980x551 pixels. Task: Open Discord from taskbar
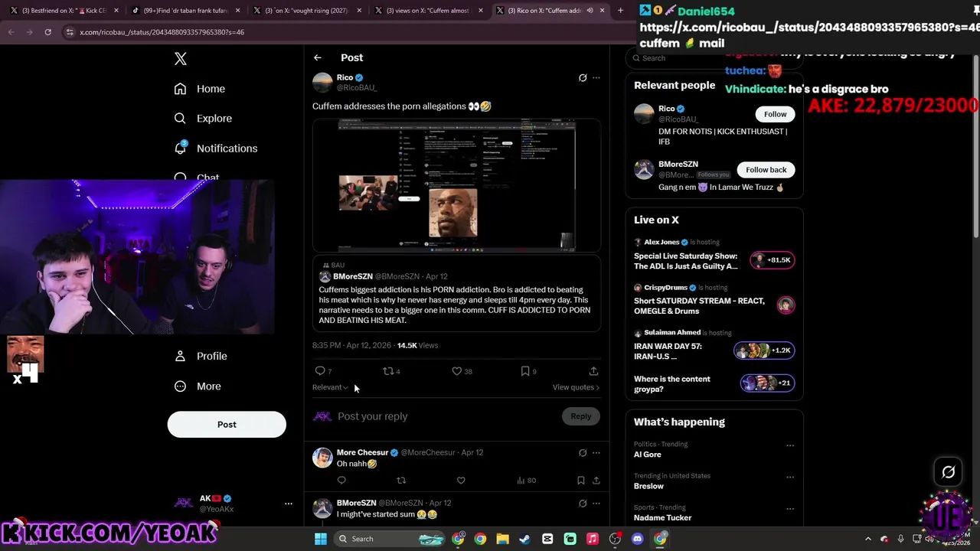point(637,539)
